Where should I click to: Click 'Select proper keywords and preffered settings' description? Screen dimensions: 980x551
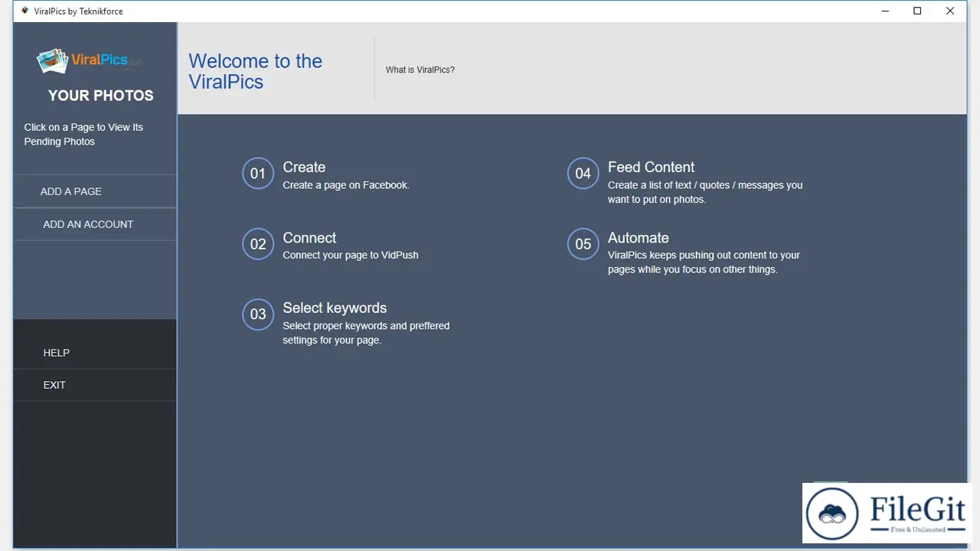tap(366, 333)
